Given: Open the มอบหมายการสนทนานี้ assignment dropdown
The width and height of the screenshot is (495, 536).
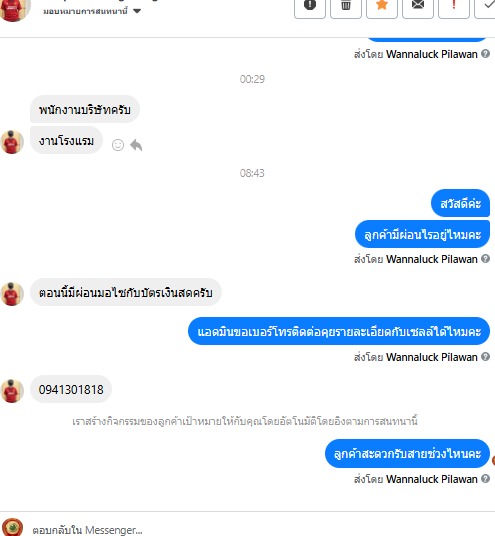Looking at the screenshot, I should [x=92, y=11].
